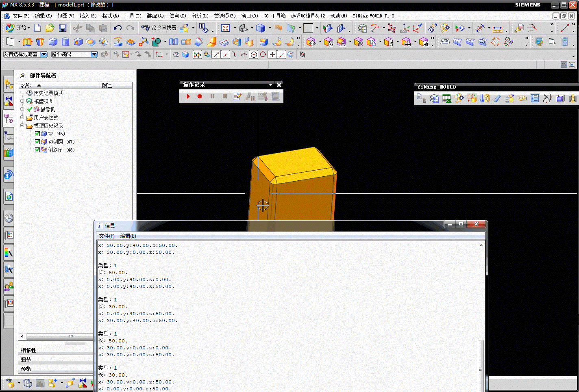Save the part with floppy icon
579x392 pixels.
63,28
